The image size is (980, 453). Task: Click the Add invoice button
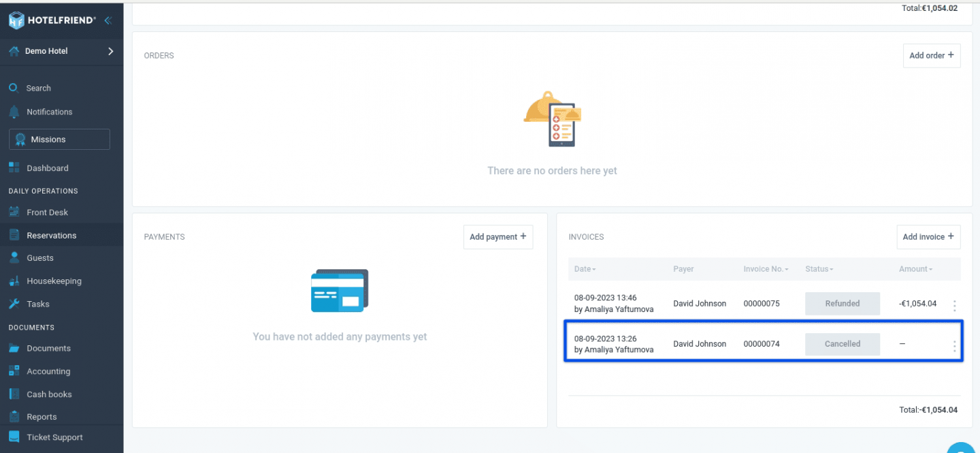coord(928,236)
